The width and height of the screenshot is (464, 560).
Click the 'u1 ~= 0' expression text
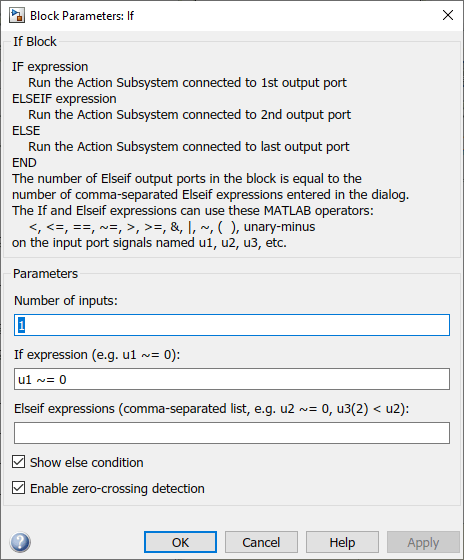[x=42, y=379]
